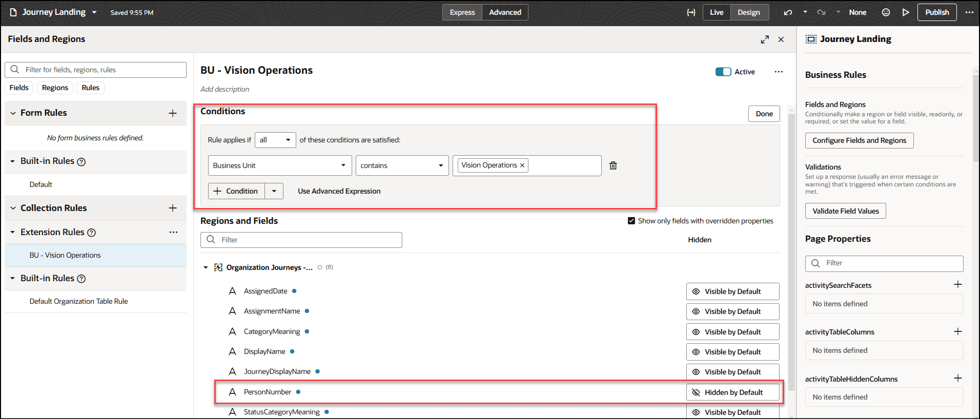The width and height of the screenshot is (980, 419).
Task: Expand the Fields and Regions panel
Action: click(765, 39)
